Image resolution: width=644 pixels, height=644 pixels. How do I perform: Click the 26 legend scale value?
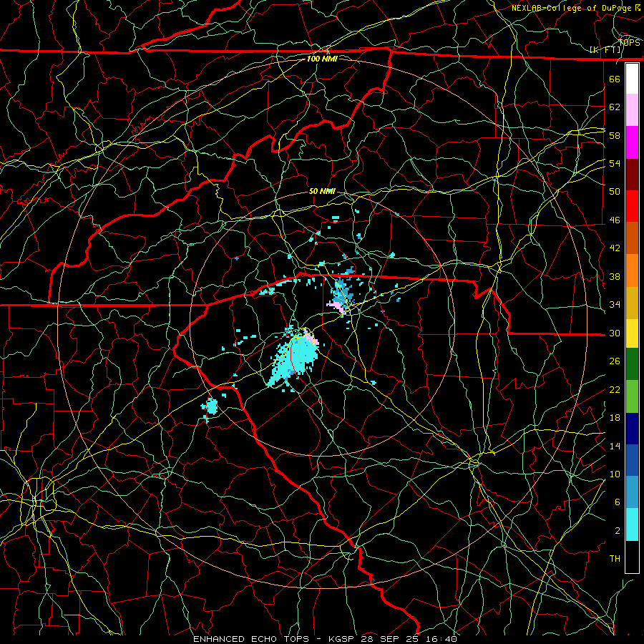coord(615,361)
